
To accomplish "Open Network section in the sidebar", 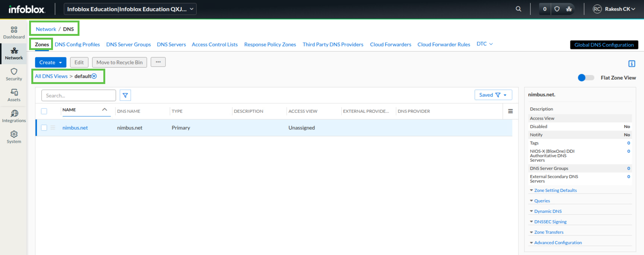I will (x=14, y=54).
